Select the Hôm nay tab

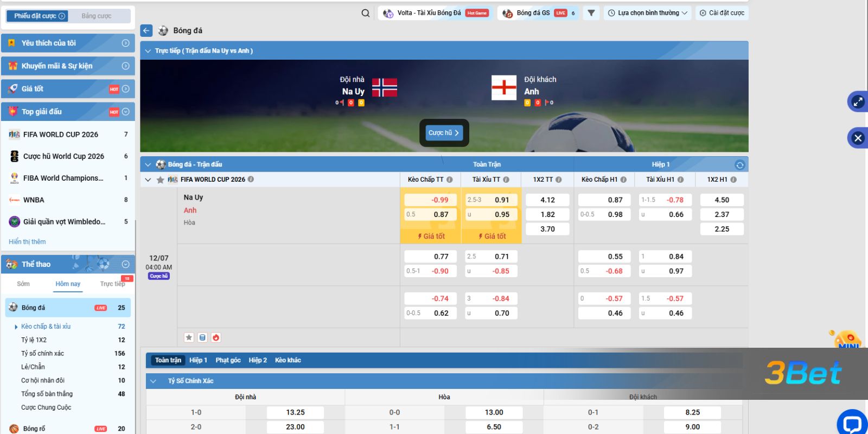[x=68, y=284]
